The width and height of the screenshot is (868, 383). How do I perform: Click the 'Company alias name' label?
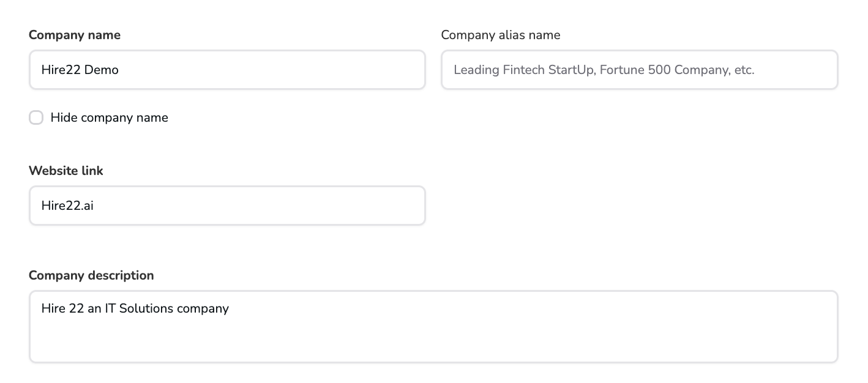coord(500,35)
